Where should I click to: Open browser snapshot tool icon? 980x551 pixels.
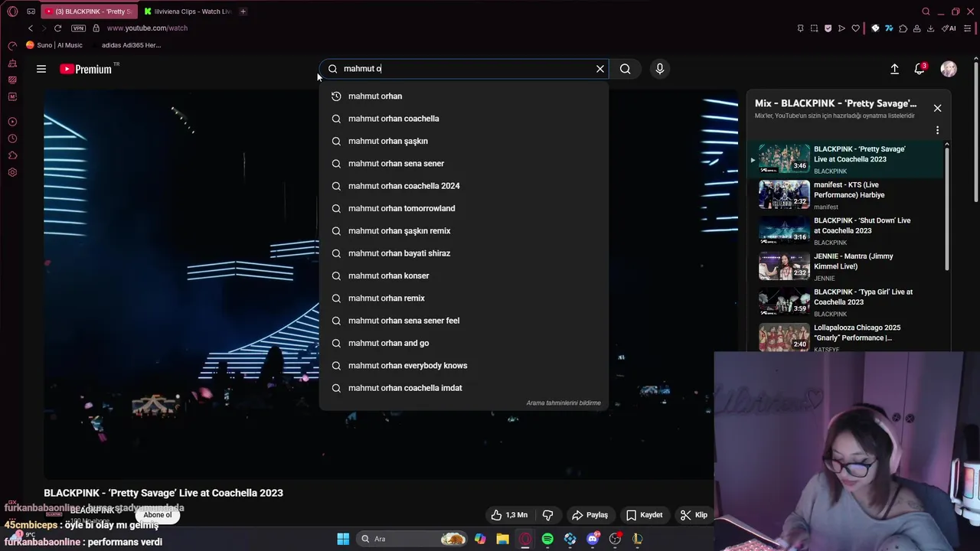click(x=814, y=28)
